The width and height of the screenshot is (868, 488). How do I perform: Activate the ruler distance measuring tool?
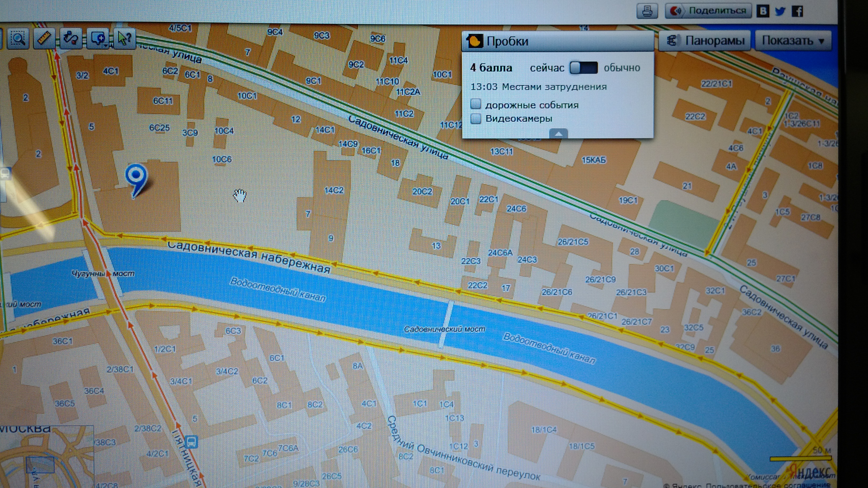point(44,38)
